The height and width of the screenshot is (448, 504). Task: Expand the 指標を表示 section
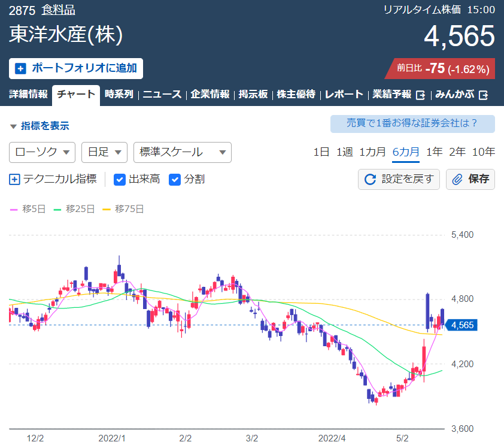coord(40,126)
